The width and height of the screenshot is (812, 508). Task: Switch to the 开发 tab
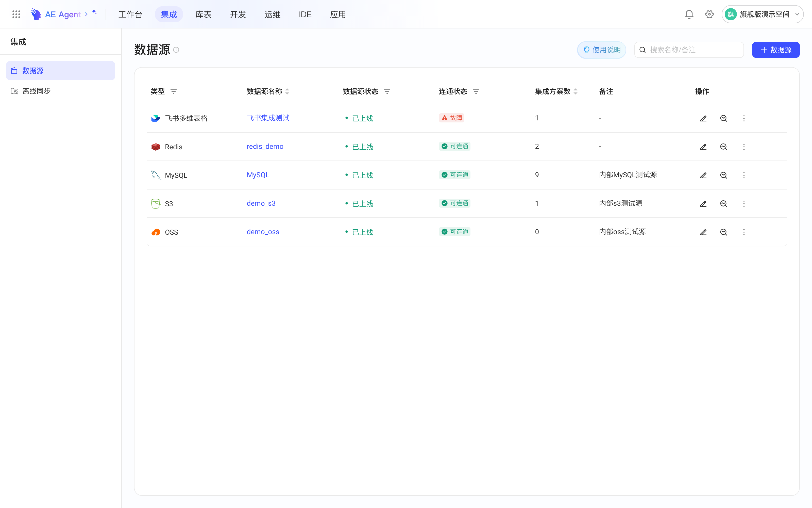[238, 14]
